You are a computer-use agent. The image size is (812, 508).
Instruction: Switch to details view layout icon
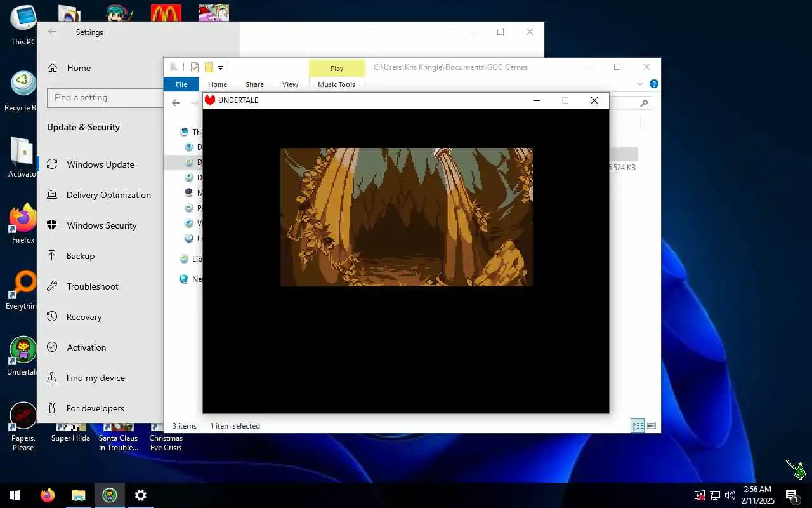pyautogui.click(x=638, y=426)
